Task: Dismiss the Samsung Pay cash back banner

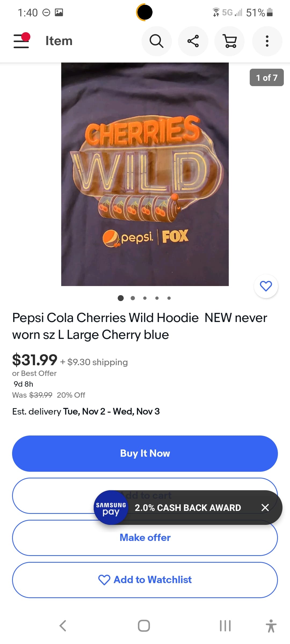Action: coord(265,507)
